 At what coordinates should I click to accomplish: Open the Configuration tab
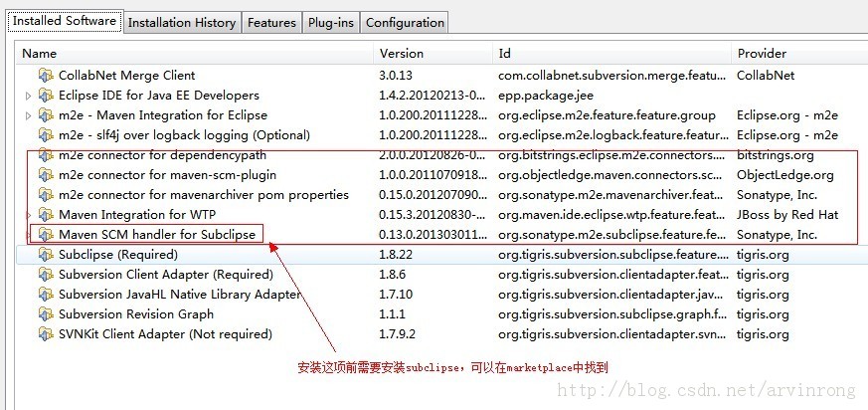pyautogui.click(x=405, y=23)
